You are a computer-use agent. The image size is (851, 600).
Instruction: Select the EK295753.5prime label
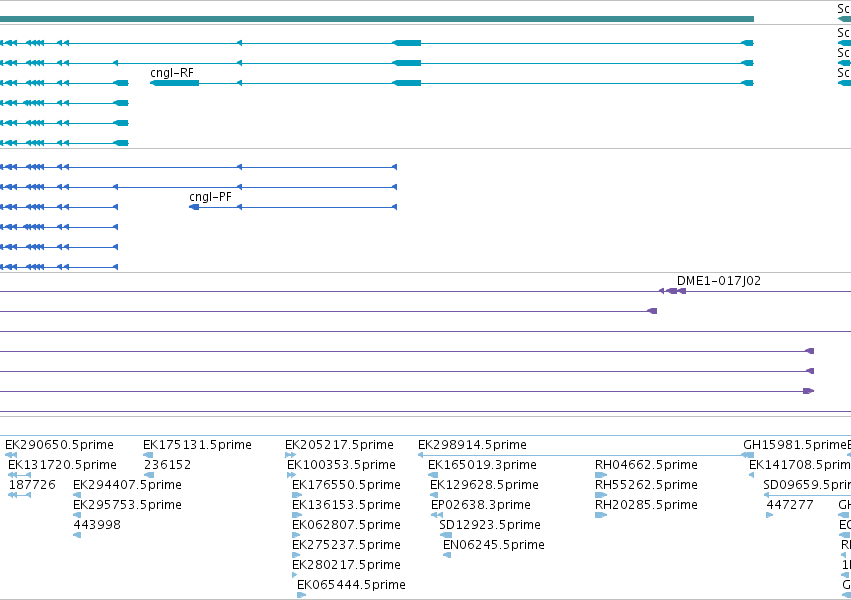pos(128,505)
